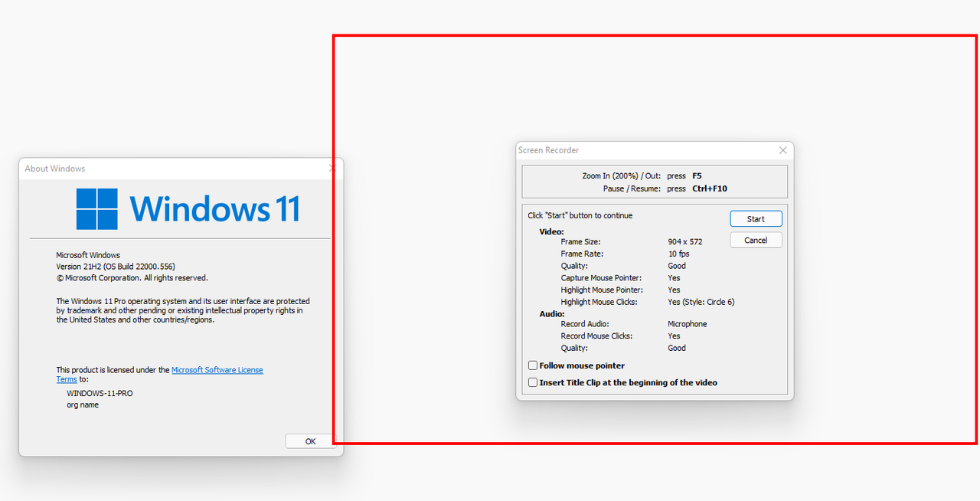Viewport: 980px width, 501px height.
Task: Click the Record Mouse Clicks label
Action: [598, 336]
